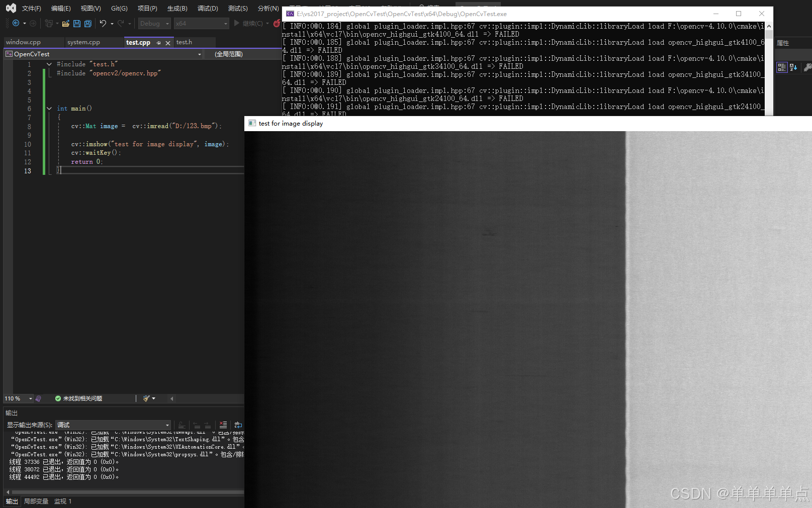
Task: Switch to the 监视 1 tab
Action: click(63, 501)
